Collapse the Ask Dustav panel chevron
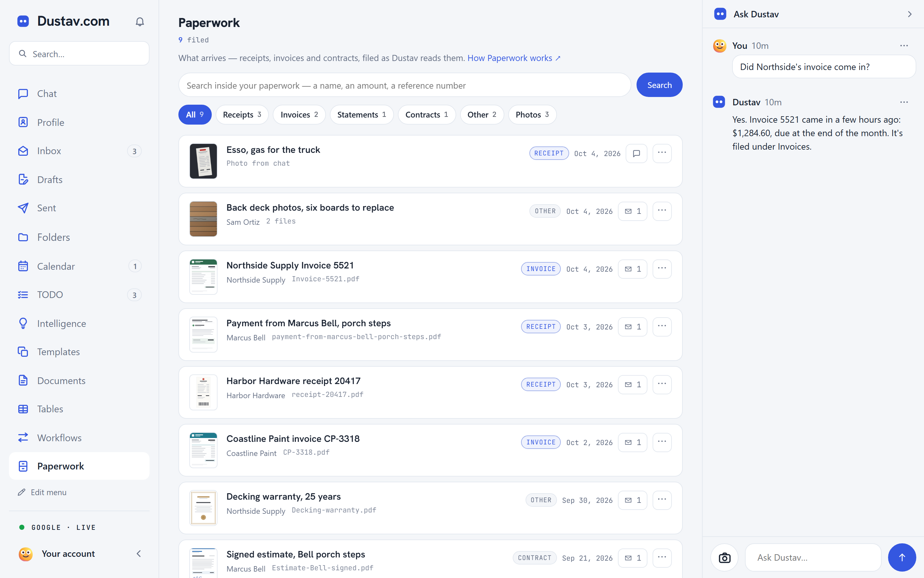This screenshot has width=924, height=578. pyautogui.click(x=910, y=14)
